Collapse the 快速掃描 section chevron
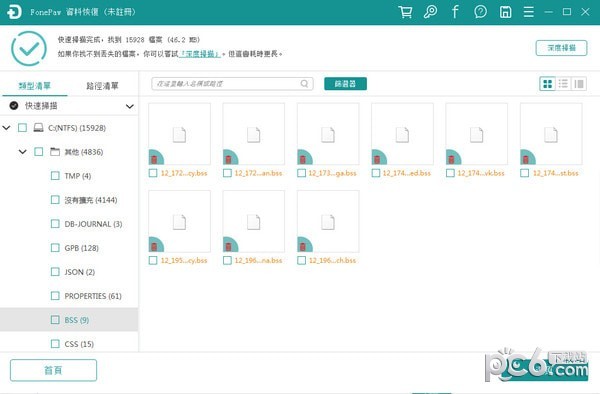 130,106
